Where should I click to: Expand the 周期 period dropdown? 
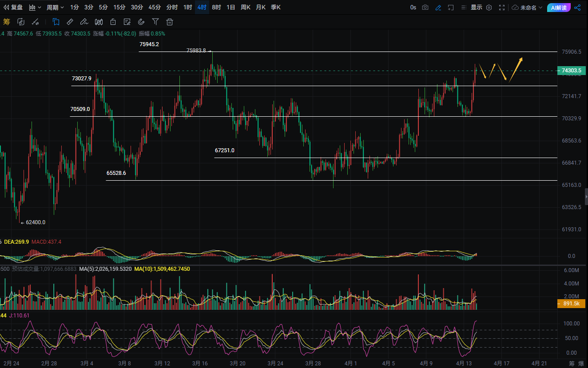pos(55,8)
